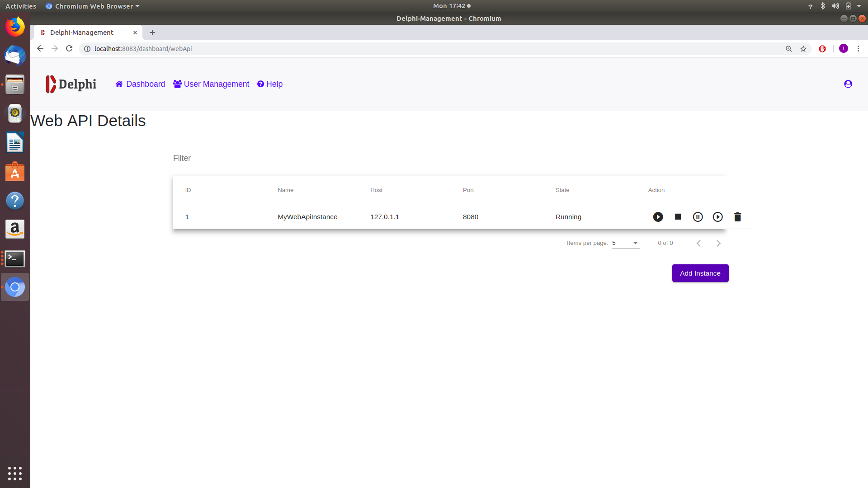Click the Add Instance button
This screenshot has height=488, width=868.
tap(700, 273)
